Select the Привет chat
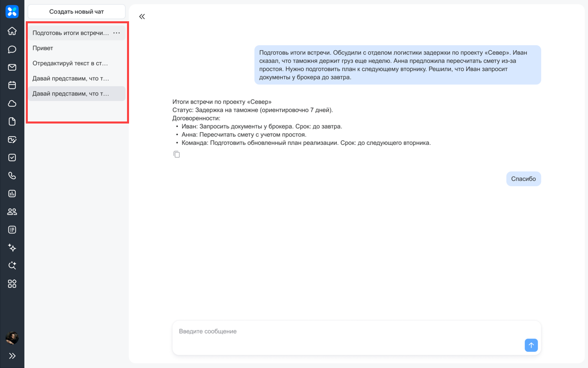This screenshot has height=368, width=588. [x=77, y=48]
